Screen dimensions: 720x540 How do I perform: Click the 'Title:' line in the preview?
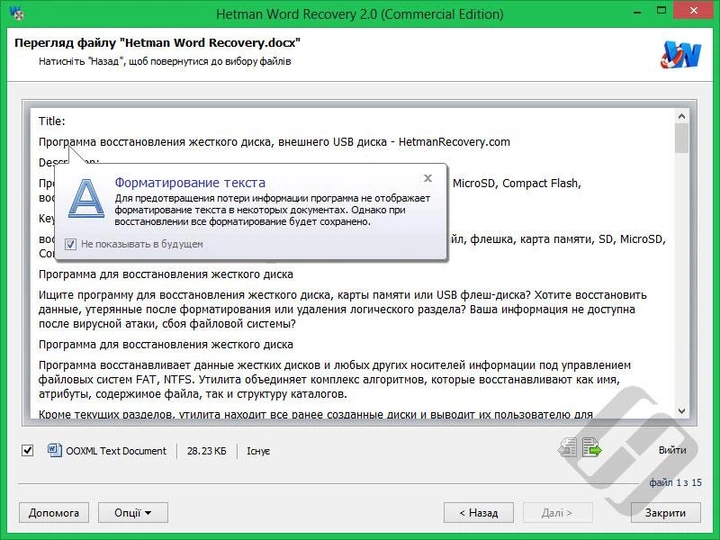pyautogui.click(x=52, y=121)
